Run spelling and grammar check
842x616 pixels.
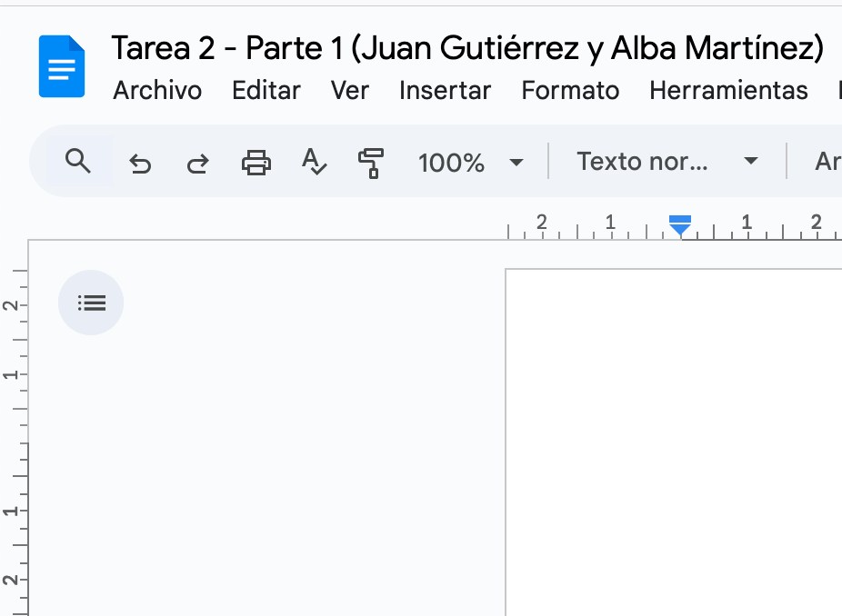tap(314, 162)
